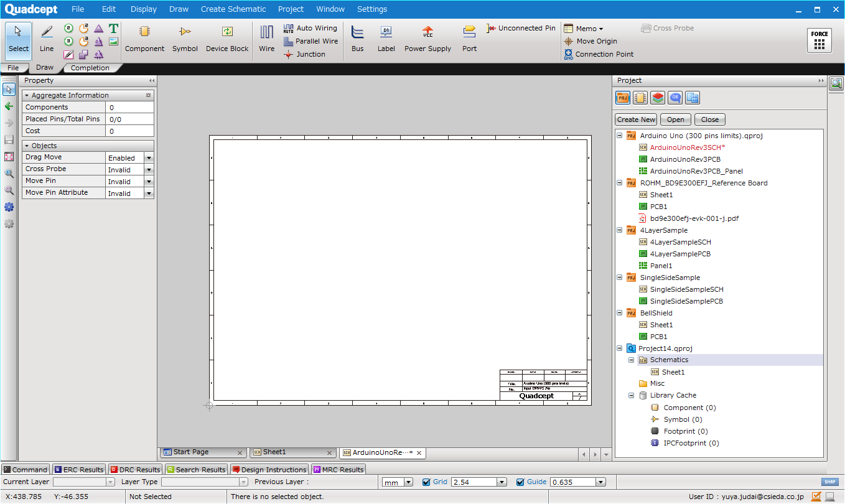Open the layers stack view icon
845x504 pixels.
tap(658, 98)
